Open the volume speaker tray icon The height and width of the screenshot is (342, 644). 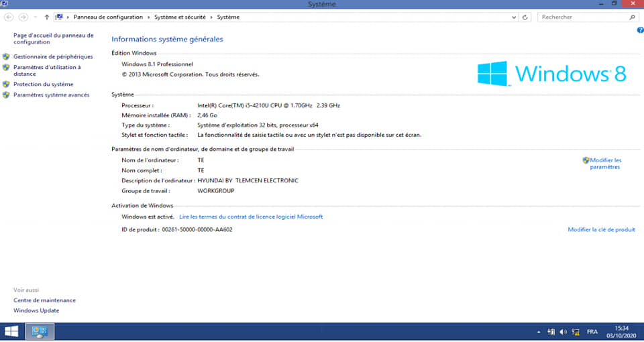563,332
